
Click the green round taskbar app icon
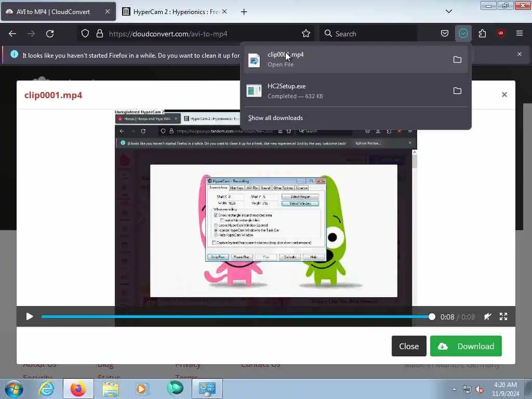click(x=175, y=388)
